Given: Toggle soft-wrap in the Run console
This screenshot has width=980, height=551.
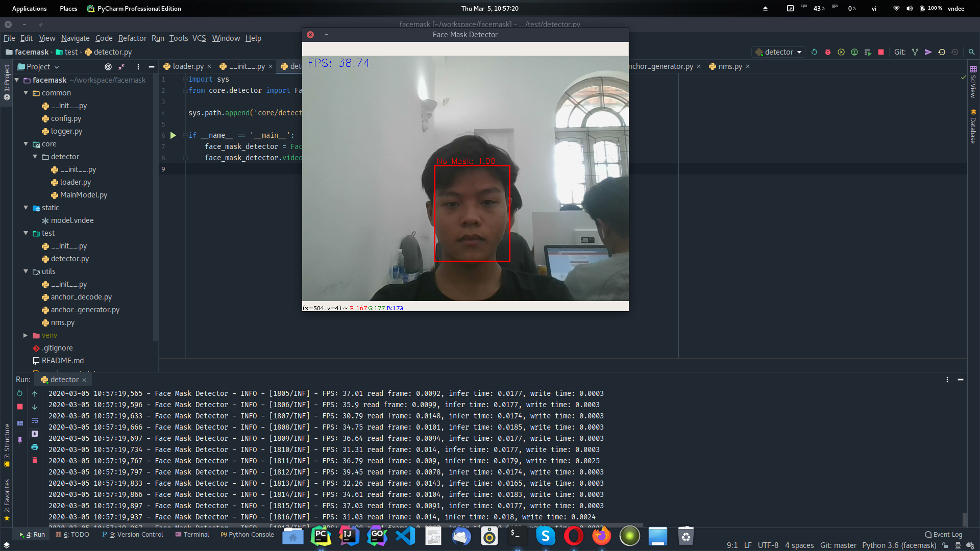Looking at the screenshot, I should pyautogui.click(x=35, y=420).
